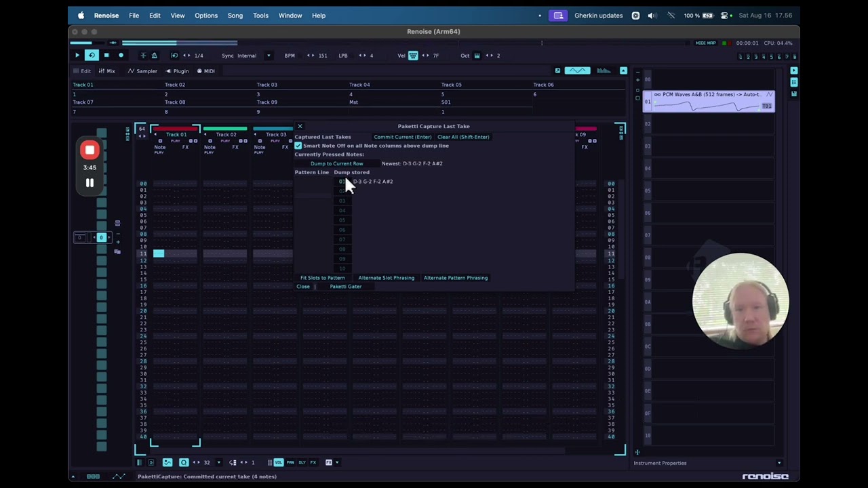Select the scopes waveform view button
Viewport: 868px width, 488px height.
(x=578, y=70)
